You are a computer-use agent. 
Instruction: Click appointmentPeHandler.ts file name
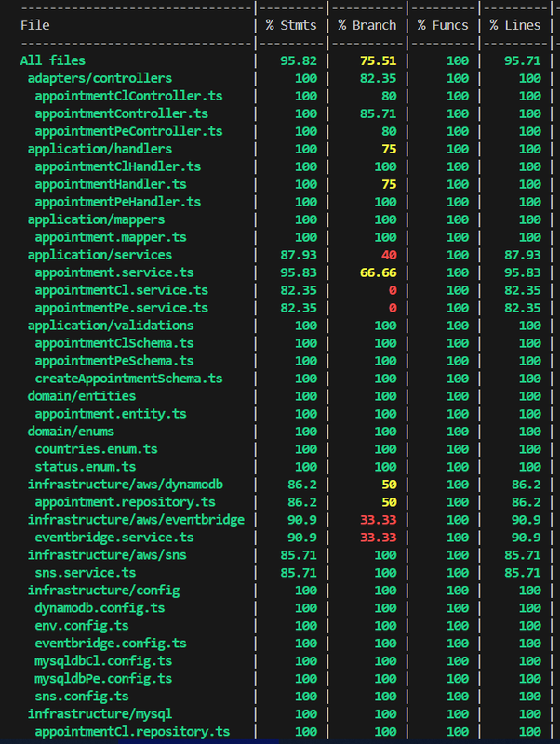pos(118,202)
